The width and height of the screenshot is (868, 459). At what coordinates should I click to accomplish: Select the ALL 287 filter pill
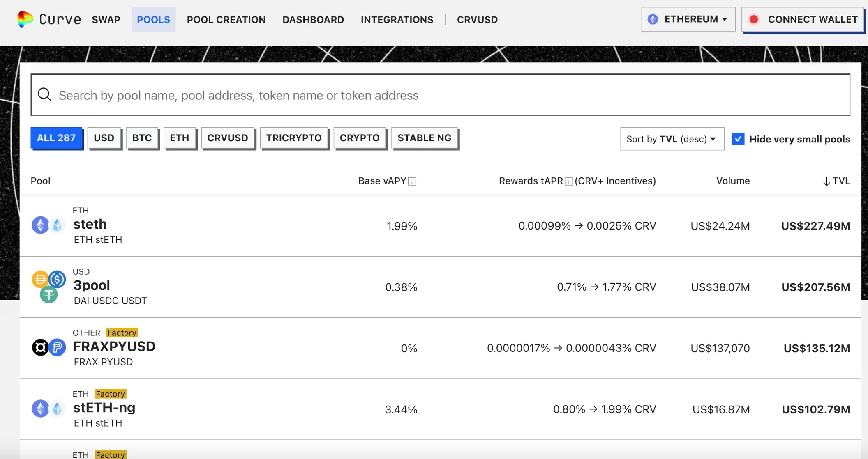pos(56,138)
